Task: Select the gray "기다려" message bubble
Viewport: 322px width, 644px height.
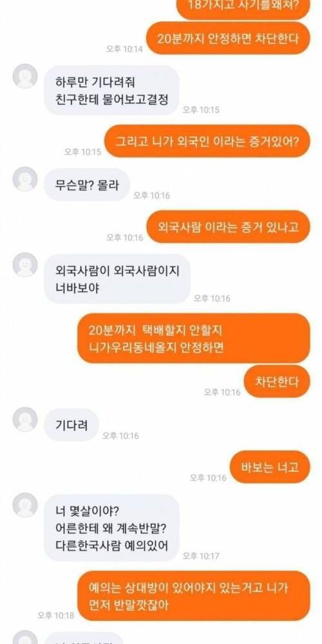Action: tap(71, 424)
